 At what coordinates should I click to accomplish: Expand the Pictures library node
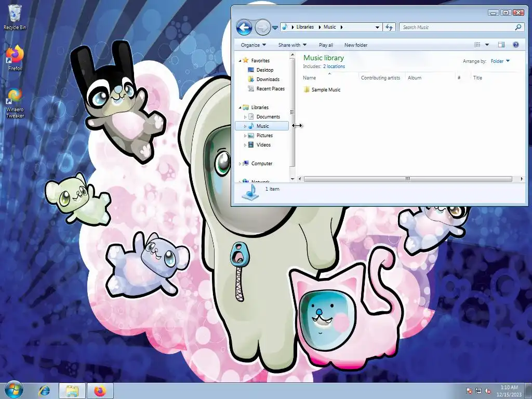pos(245,136)
